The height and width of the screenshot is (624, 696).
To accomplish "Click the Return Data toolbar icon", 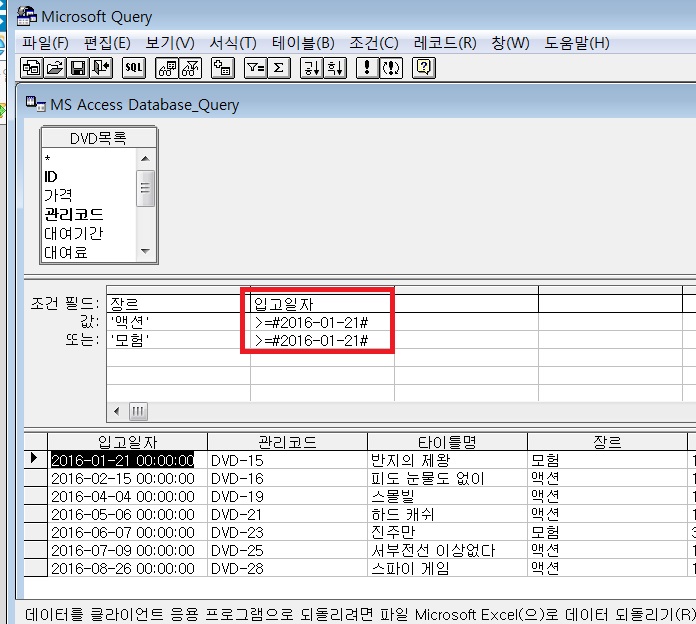I will coord(100,67).
